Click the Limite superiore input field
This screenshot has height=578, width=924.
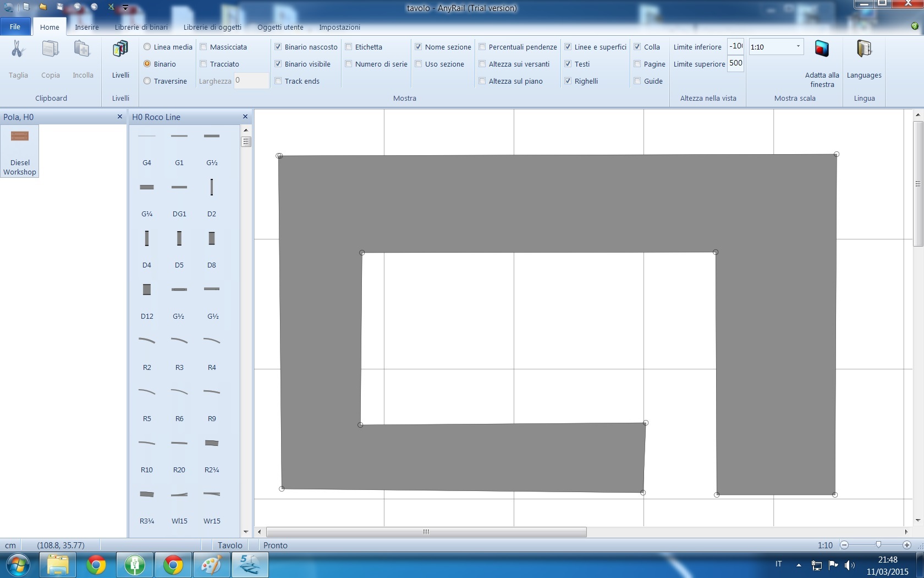736,63
